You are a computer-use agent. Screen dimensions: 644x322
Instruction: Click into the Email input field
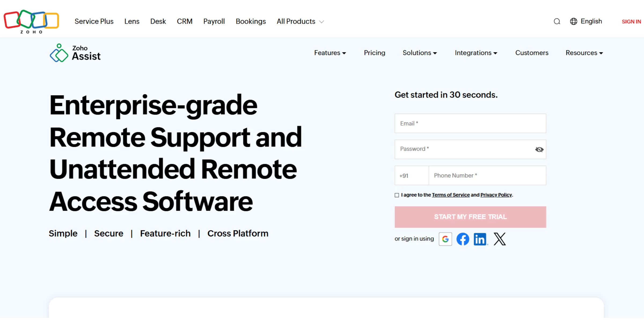470,123
